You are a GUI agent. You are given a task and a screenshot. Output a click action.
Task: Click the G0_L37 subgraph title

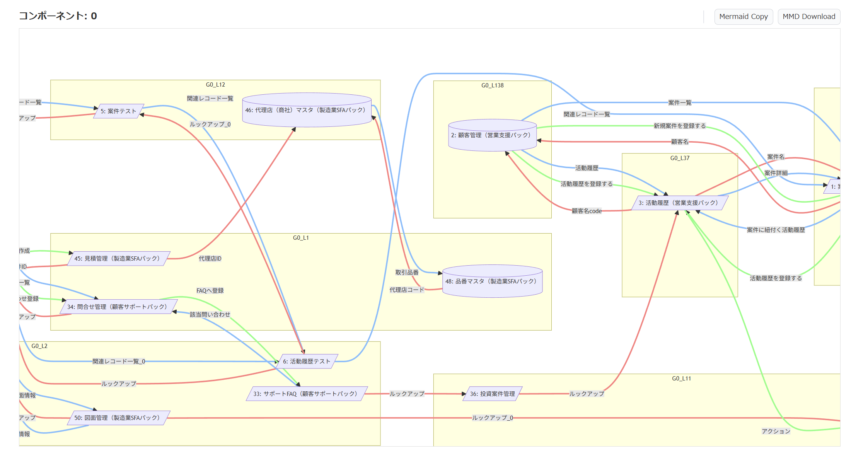point(679,158)
